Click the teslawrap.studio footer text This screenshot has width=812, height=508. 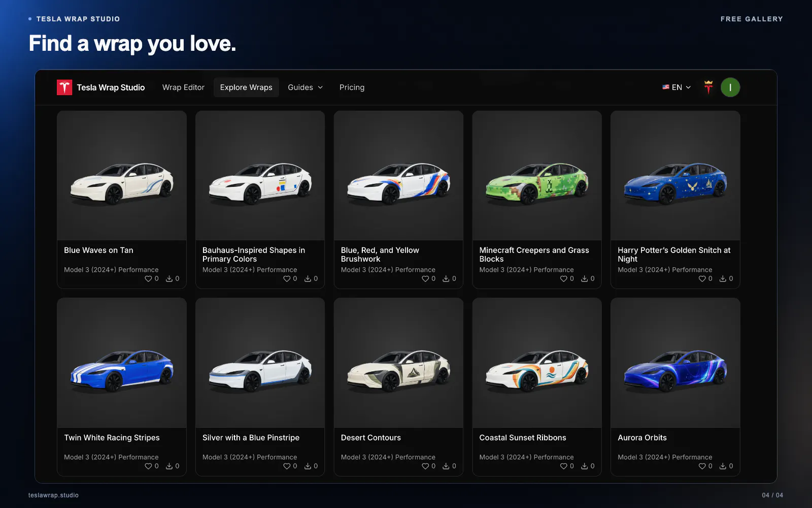[53, 495]
